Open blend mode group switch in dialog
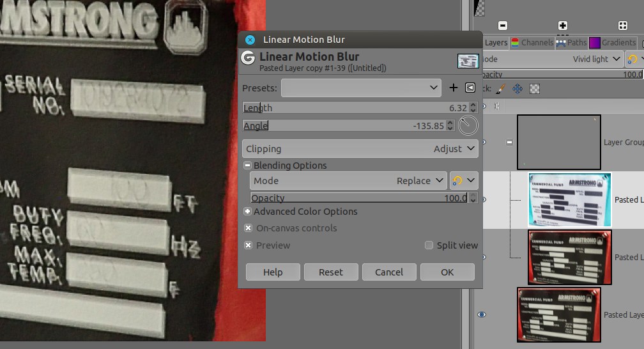This screenshot has height=349, width=644. click(464, 181)
